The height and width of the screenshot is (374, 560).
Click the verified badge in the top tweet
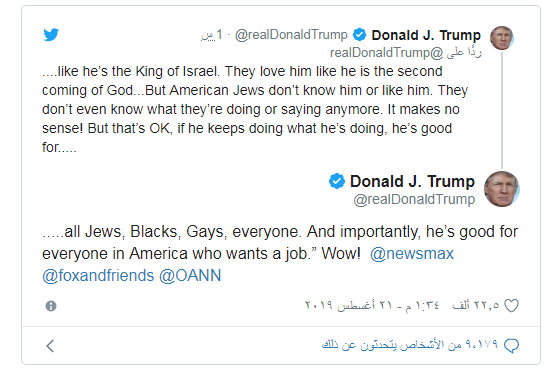[359, 35]
